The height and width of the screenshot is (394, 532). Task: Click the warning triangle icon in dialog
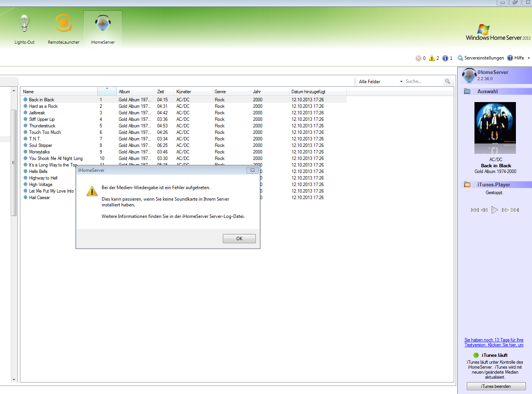click(x=92, y=191)
